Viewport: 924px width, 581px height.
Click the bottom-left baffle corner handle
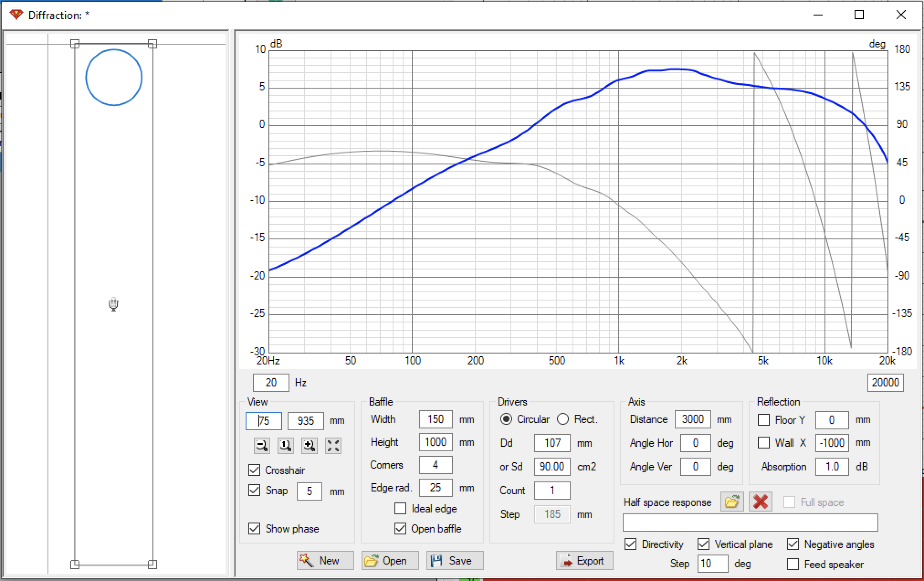click(75, 564)
